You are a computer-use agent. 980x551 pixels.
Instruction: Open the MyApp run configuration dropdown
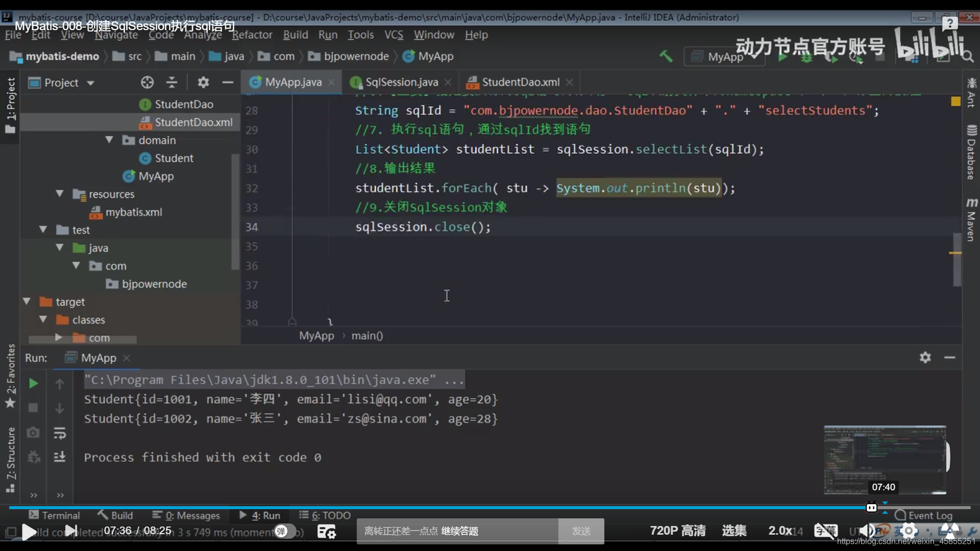pos(725,57)
